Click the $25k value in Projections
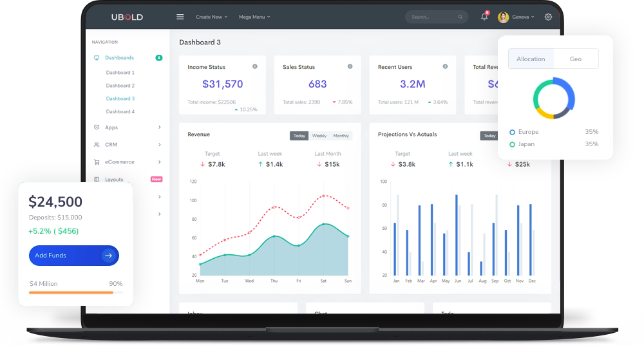 (x=522, y=164)
